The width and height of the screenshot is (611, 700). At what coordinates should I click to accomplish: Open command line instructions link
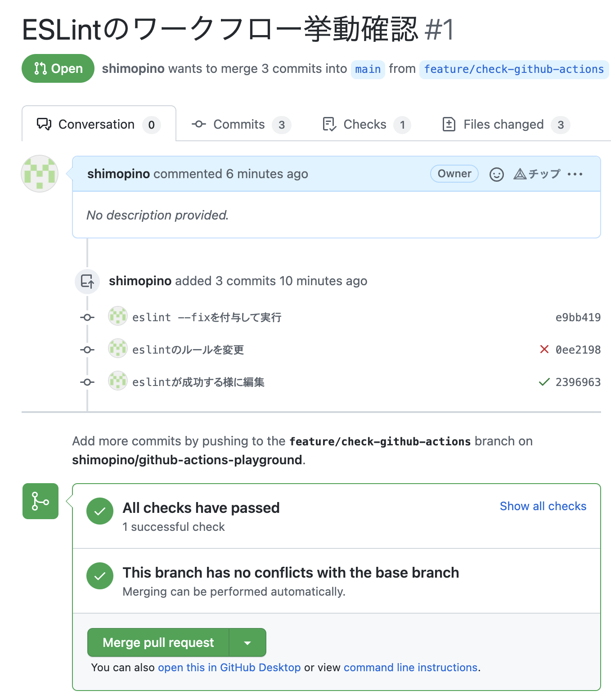pyautogui.click(x=410, y=668)
